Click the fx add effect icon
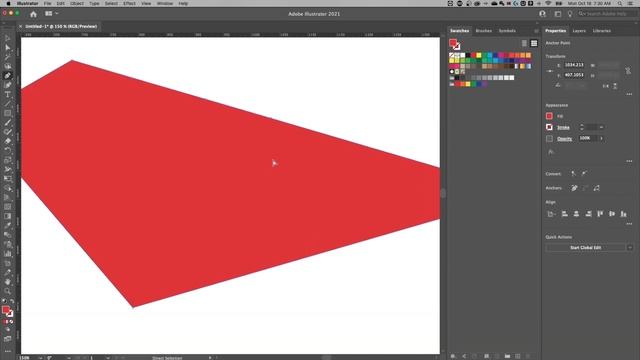Image resolution: width=640 pixels, height=360 pixels. (551, 152)
